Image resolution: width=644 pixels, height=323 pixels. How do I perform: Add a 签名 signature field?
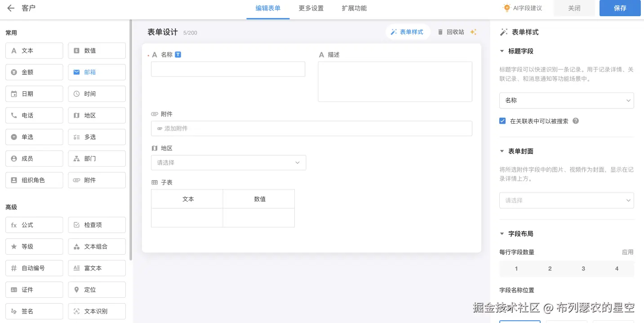point(34,311)
